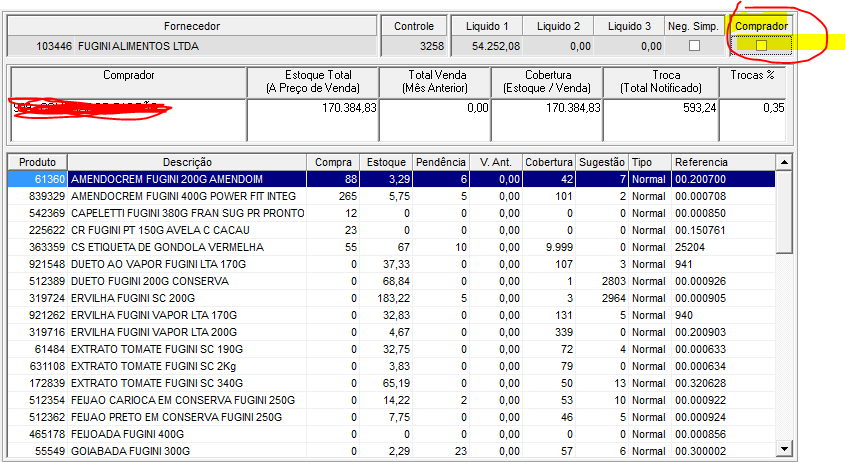Click Trocas % value 0,35
845x462 pixels.
tap(773, 108)
